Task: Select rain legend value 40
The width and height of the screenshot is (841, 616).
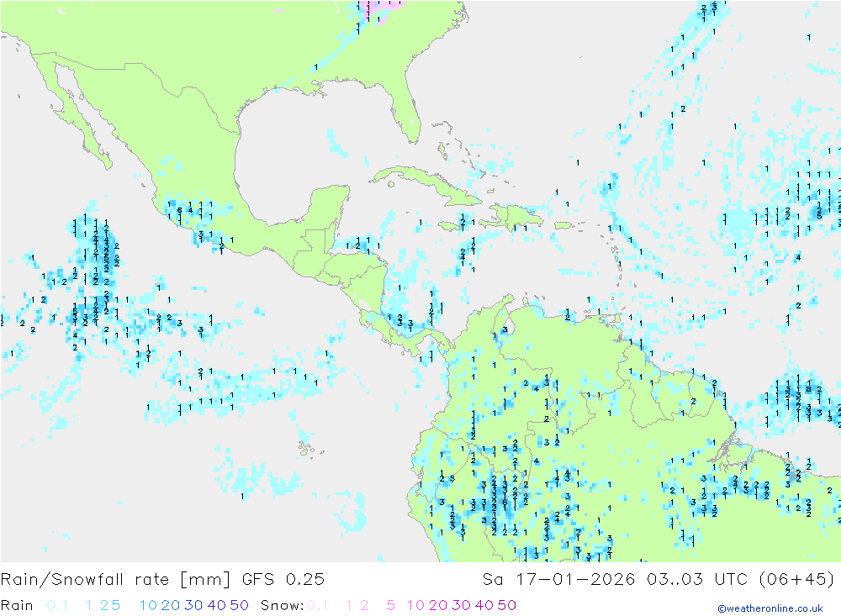Action: (217, 605)
